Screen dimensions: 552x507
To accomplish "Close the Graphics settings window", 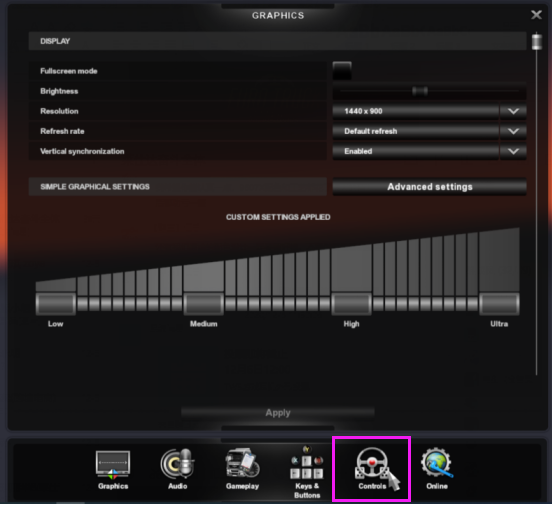I will click(x=536, y=15).
